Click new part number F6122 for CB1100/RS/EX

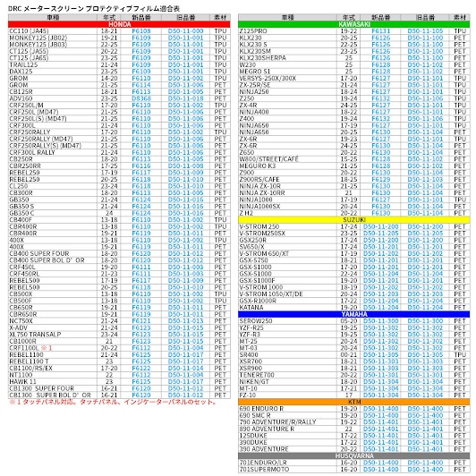pos(141,368)
